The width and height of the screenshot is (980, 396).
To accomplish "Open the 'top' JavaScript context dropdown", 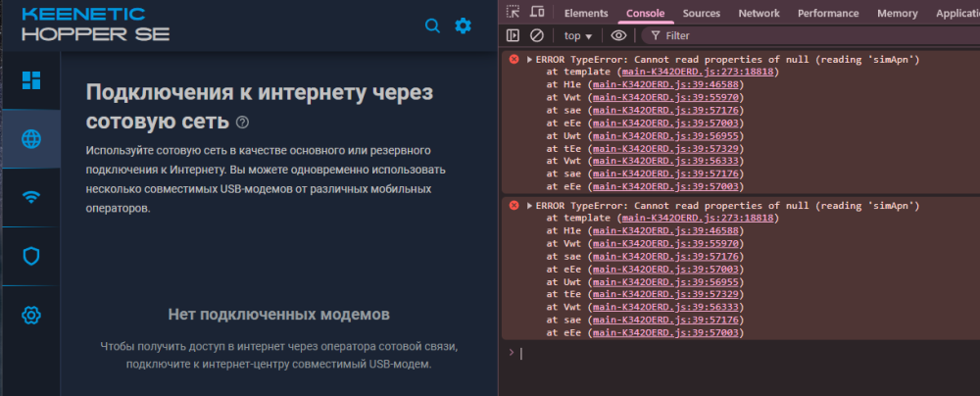I will tap(577, 36).
